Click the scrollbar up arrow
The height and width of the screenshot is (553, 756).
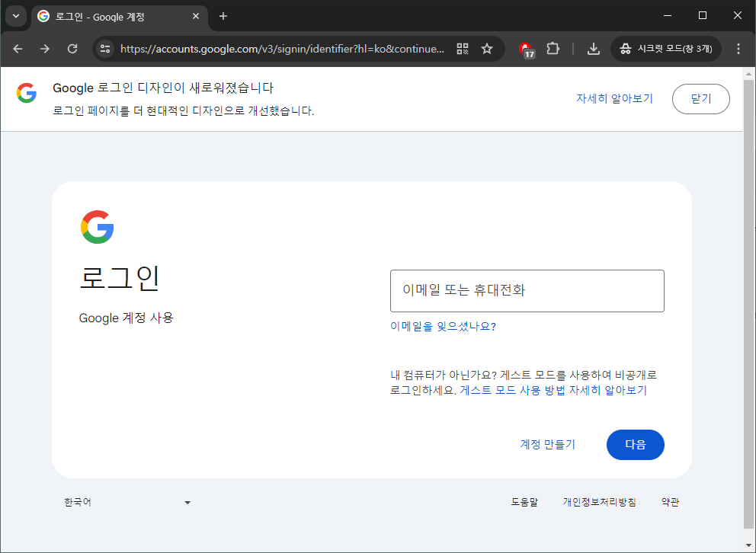pos(749,74)
